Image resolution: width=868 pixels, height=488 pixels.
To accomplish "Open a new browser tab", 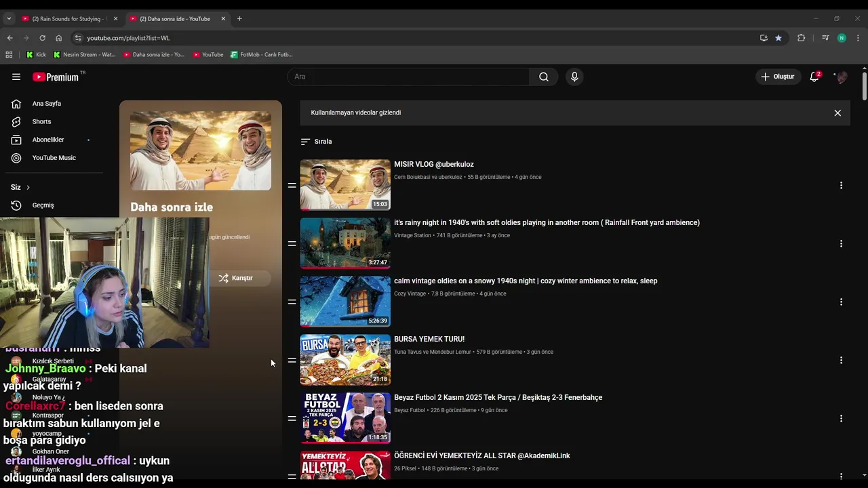I will click(239, 19).
